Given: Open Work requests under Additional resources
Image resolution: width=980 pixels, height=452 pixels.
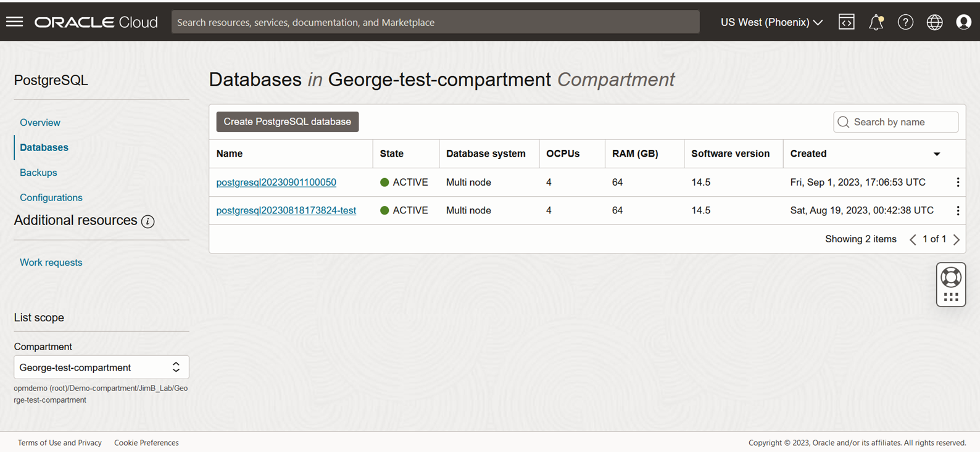Looking at the screenshot, I should [51, 262].
